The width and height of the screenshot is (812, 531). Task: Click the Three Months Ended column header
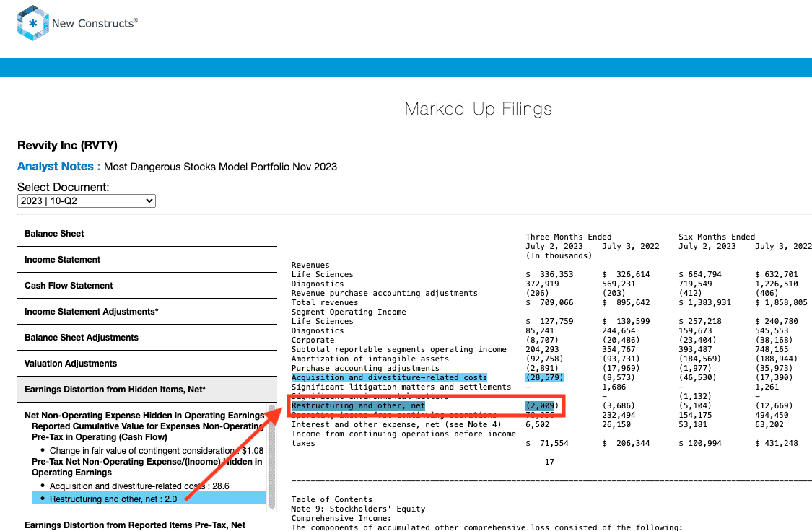569,237
